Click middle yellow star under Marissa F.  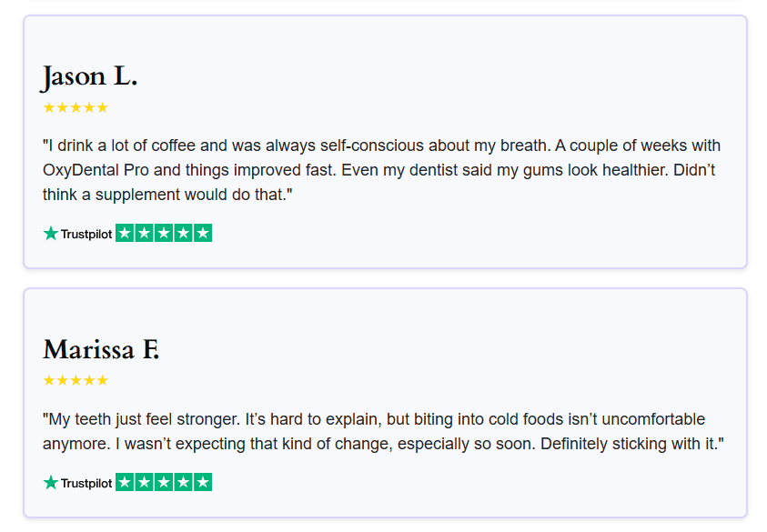tap(76, 380)
